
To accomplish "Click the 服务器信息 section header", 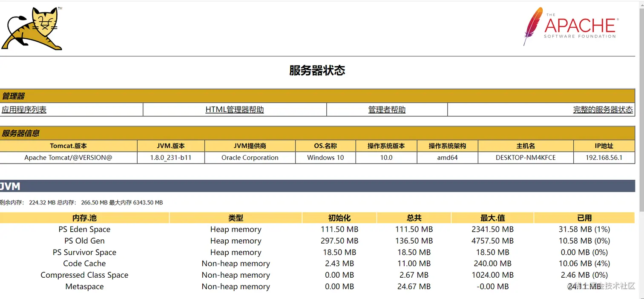I will pos(317,133).
